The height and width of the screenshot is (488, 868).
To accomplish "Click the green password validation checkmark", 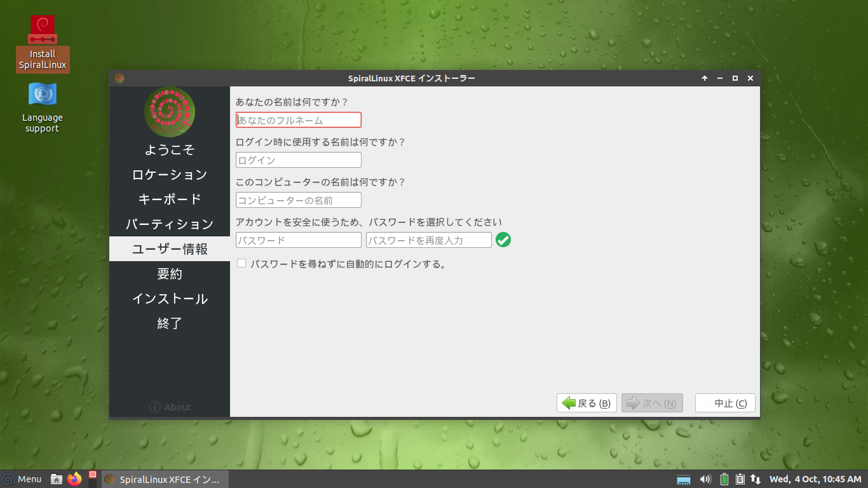I will click(503, 240).
